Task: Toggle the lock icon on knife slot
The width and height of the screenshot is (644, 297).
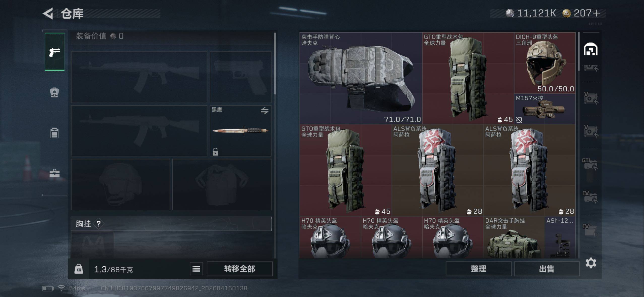Action: coord(215,152)
